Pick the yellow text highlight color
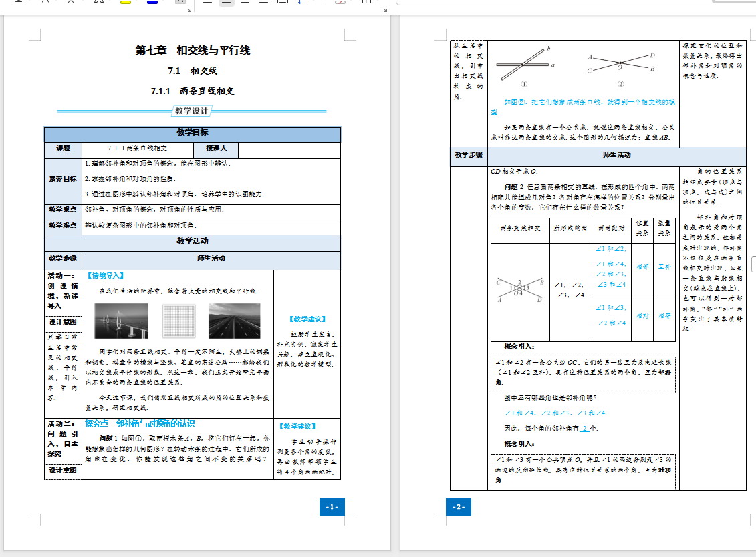Image resolution: width=756 pixels, height=557 pixels. click(126, 3)
